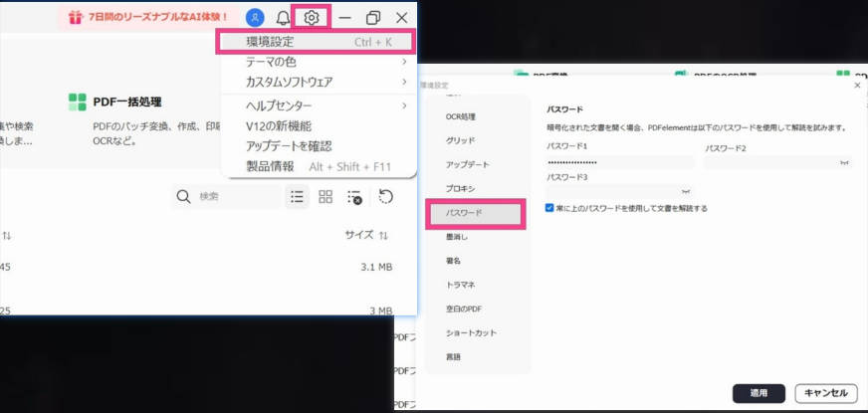Click the キャンセル button

826,393
